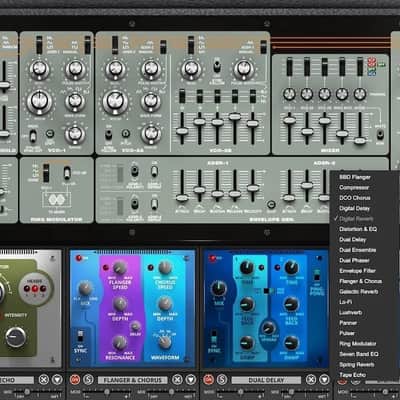Click the first slider handle in VCO-2B
This screenshot has width=400, height=400.
182,131
